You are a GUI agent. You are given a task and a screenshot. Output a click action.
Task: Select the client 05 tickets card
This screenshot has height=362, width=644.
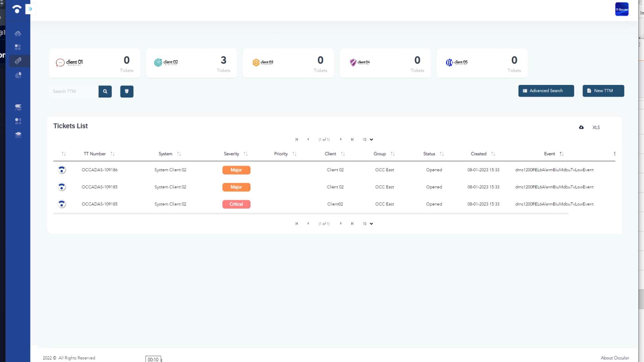click(482, 63)
